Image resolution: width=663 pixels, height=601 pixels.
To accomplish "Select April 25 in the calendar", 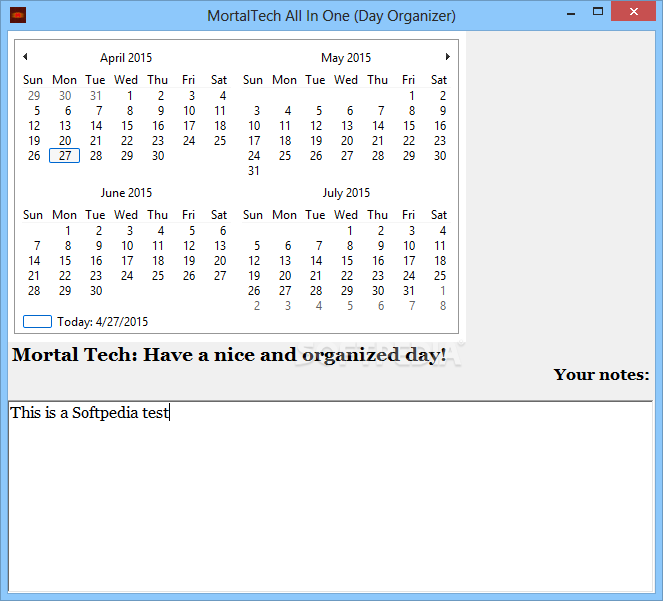I will 220,141.
